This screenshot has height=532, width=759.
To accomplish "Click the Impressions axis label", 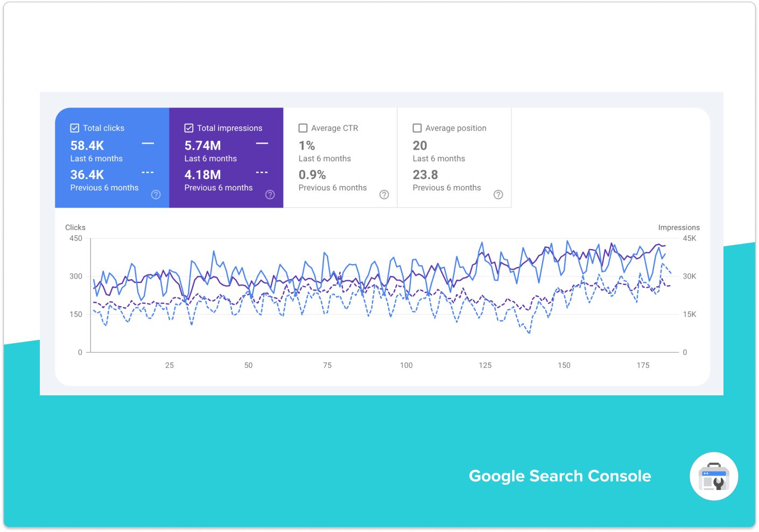I will click(x=679, y=227).
